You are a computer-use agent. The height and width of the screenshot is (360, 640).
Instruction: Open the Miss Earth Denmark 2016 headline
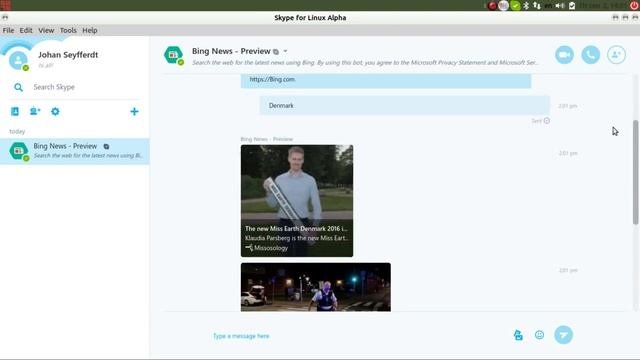coord(296,229)
